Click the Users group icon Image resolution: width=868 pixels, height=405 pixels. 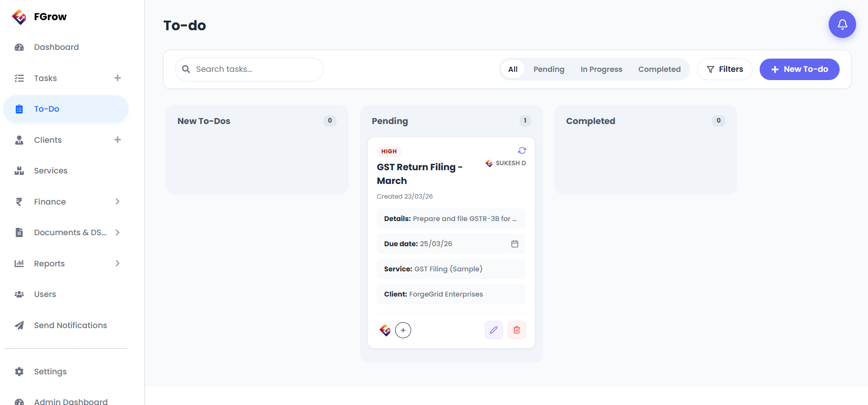pos(19,294)
